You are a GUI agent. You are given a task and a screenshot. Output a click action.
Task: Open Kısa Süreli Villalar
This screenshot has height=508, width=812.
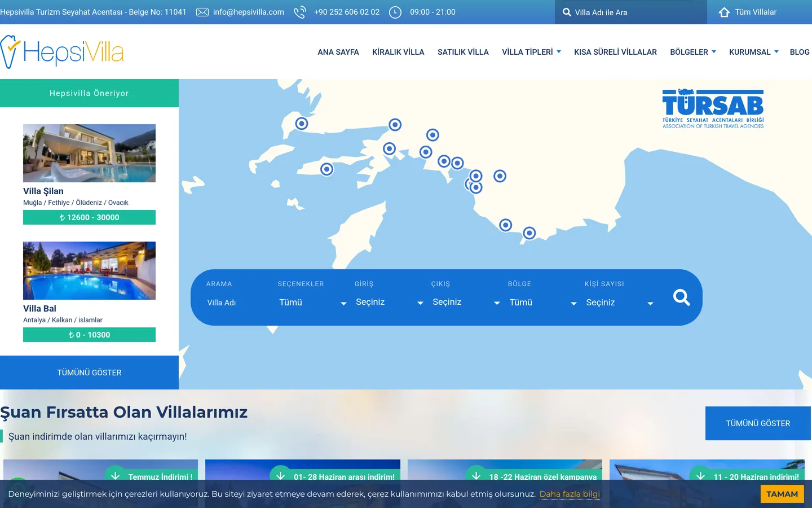click(615, 52)
